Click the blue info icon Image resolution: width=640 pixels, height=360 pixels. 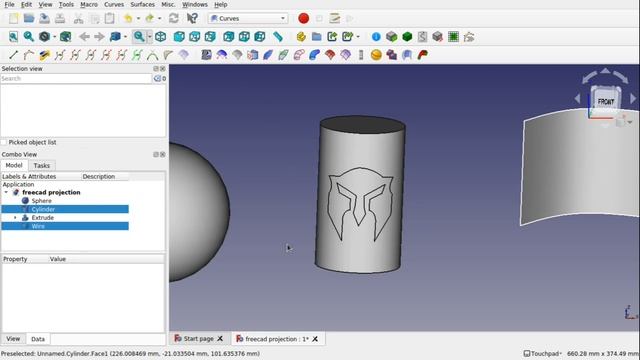[x=376, y=37]
